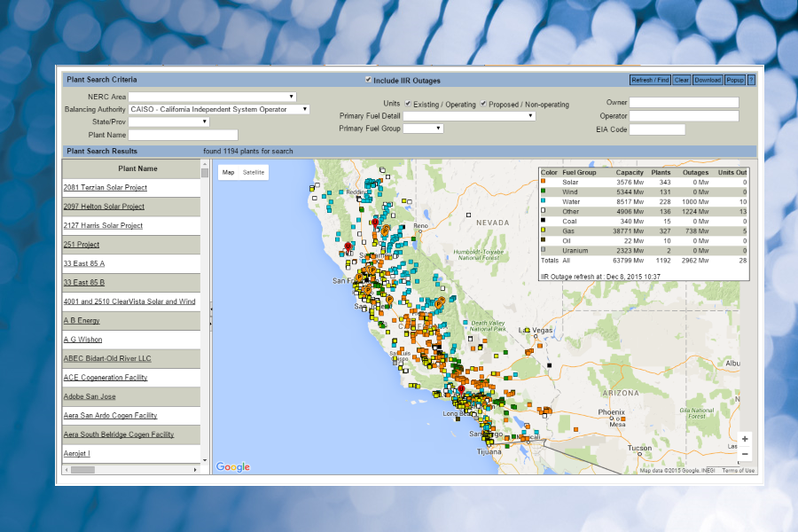Click the Terms of Use map link

pos(738,471)
